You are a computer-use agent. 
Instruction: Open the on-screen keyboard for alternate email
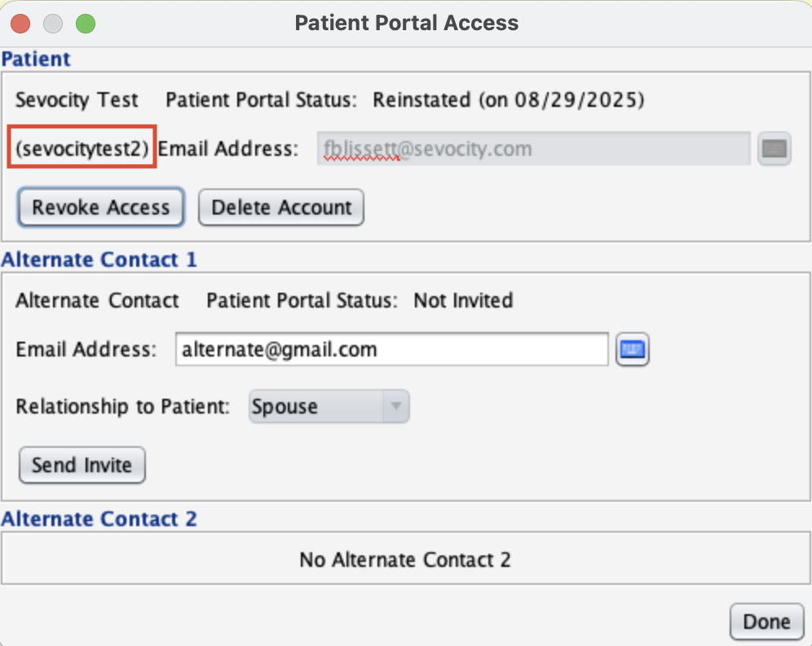[632, 350]
